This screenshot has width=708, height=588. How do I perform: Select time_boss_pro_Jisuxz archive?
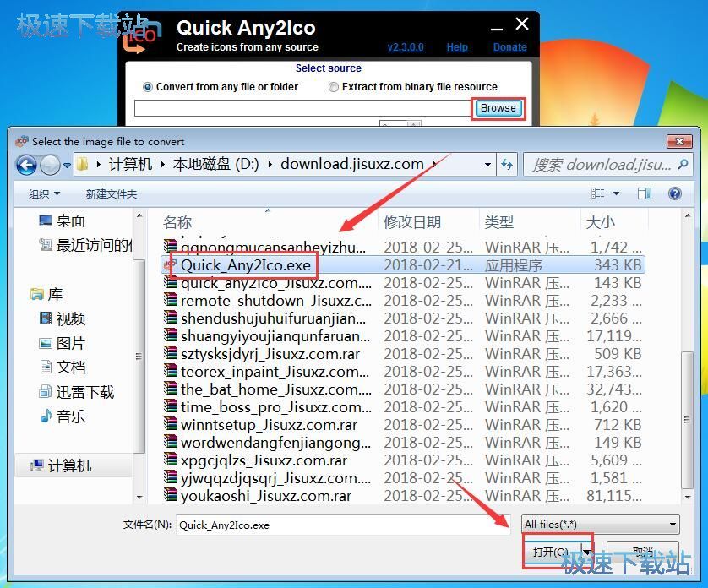(403, 407)
